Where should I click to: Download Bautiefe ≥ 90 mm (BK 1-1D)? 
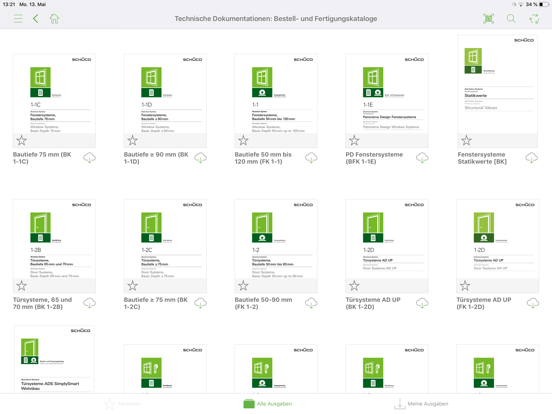[200, 158]
